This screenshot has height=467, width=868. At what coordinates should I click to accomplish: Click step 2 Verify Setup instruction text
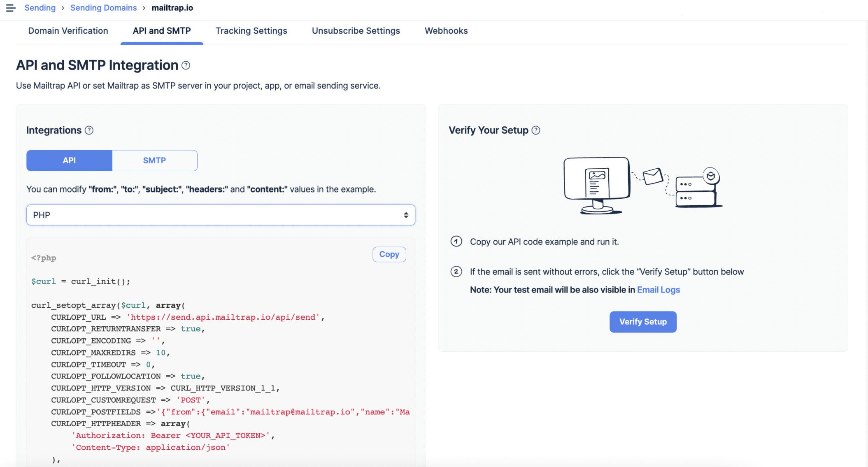coord(607,272)
